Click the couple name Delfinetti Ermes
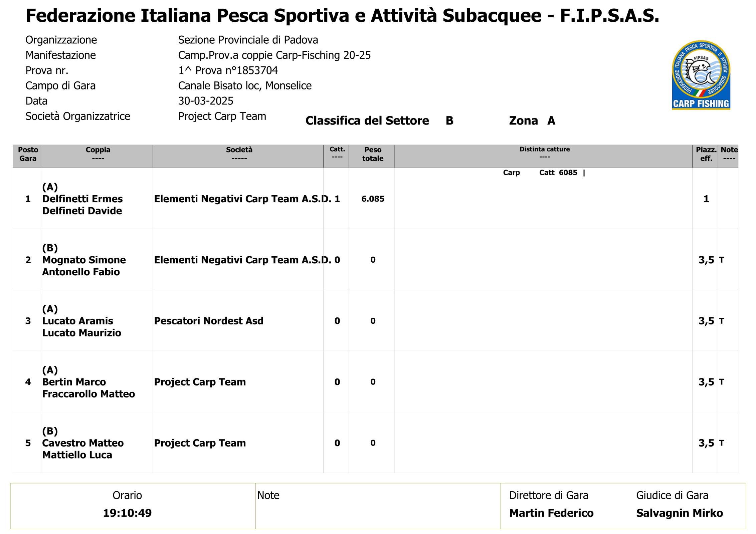 coord(82,199)
